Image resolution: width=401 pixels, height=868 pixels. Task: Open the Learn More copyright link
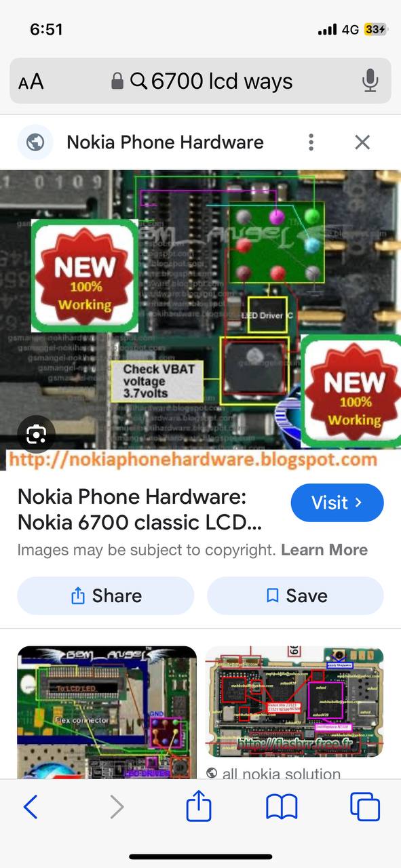tap(324, 550)
